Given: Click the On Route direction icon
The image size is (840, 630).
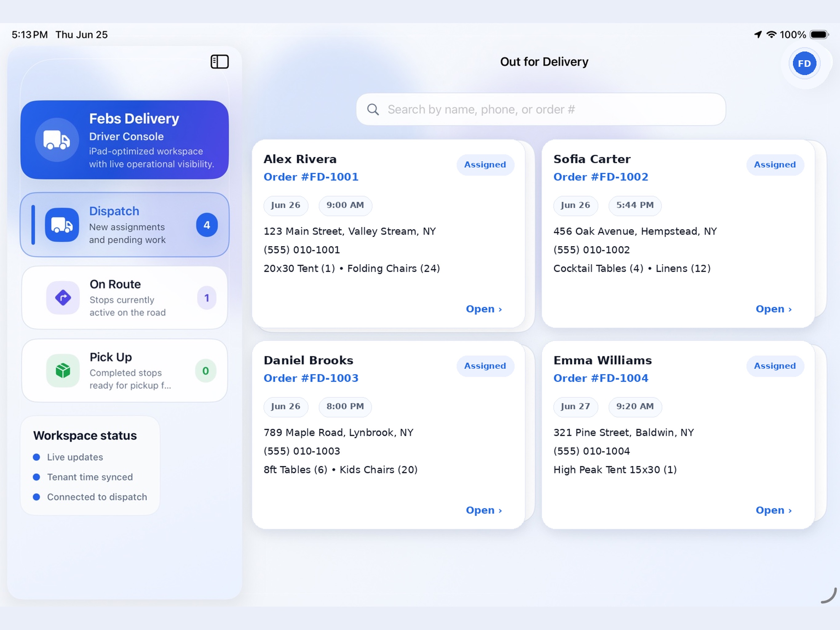Looking at the screenshot, I should tap(63, 297).
